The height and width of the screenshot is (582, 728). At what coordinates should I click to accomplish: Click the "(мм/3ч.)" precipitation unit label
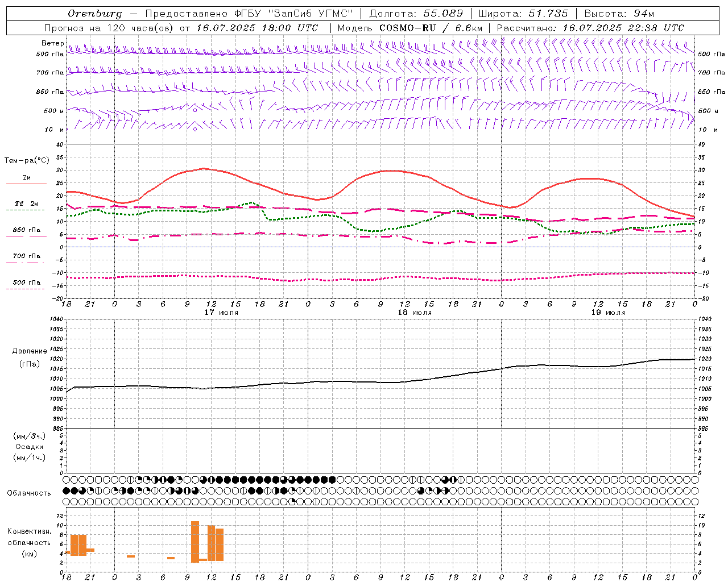tap(29, 436)
